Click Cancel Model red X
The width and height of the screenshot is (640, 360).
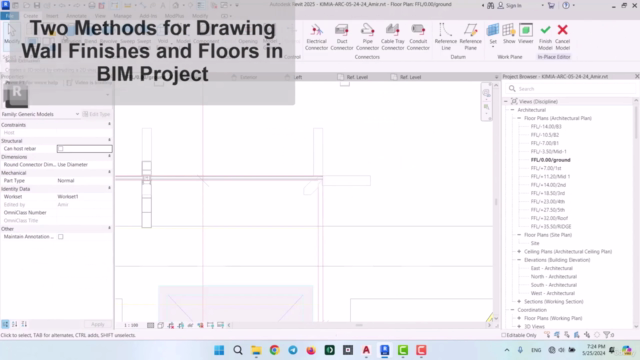[562, 37]
